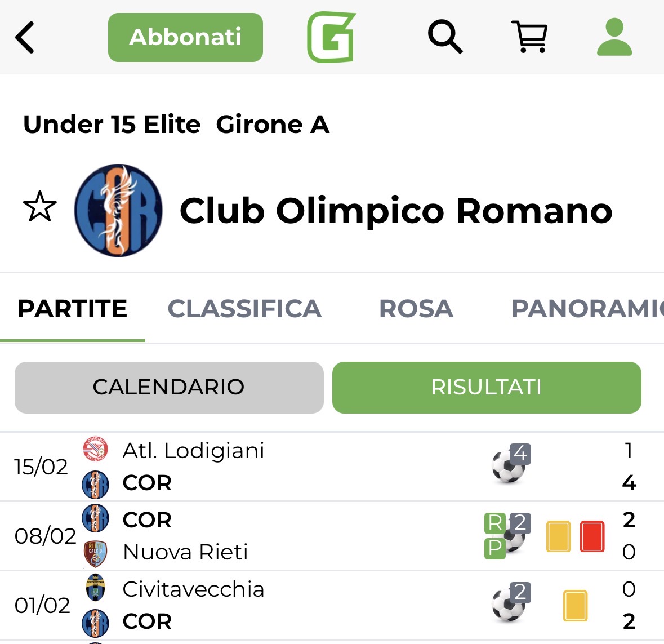Click yellow card icon in Civitavecchia match
Viewport: 664px width, 644px height.
(x=575, y=606)
